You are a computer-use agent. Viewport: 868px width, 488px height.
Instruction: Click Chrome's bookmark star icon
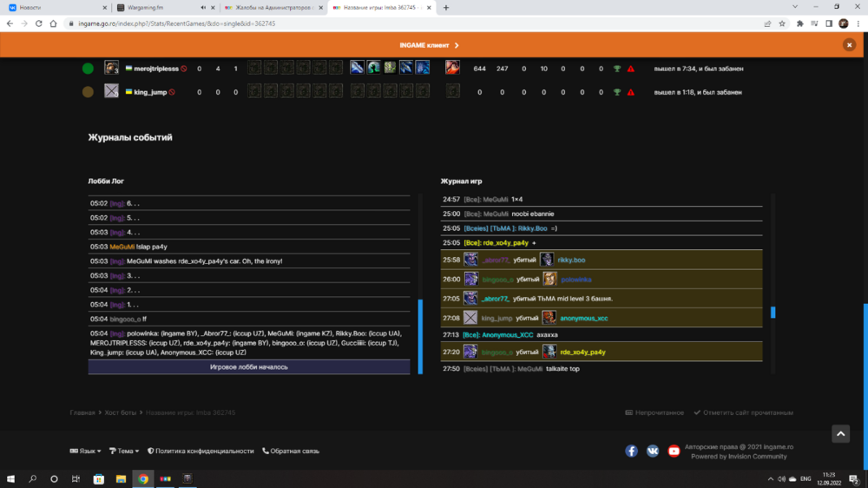[782, 23]
